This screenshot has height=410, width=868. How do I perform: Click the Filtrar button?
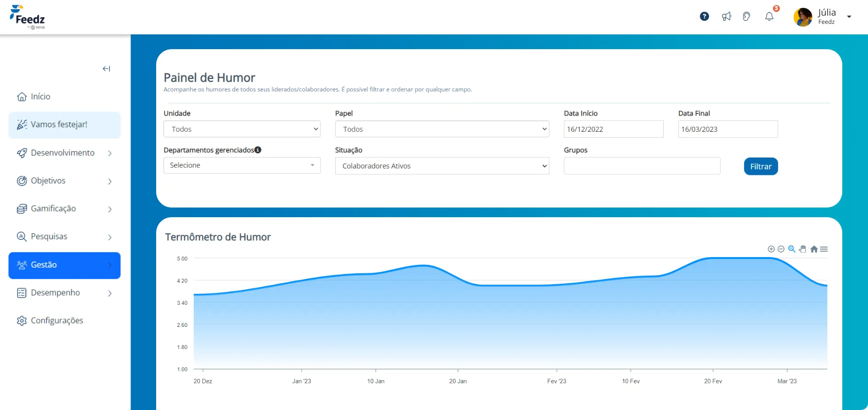pos(761,166)
